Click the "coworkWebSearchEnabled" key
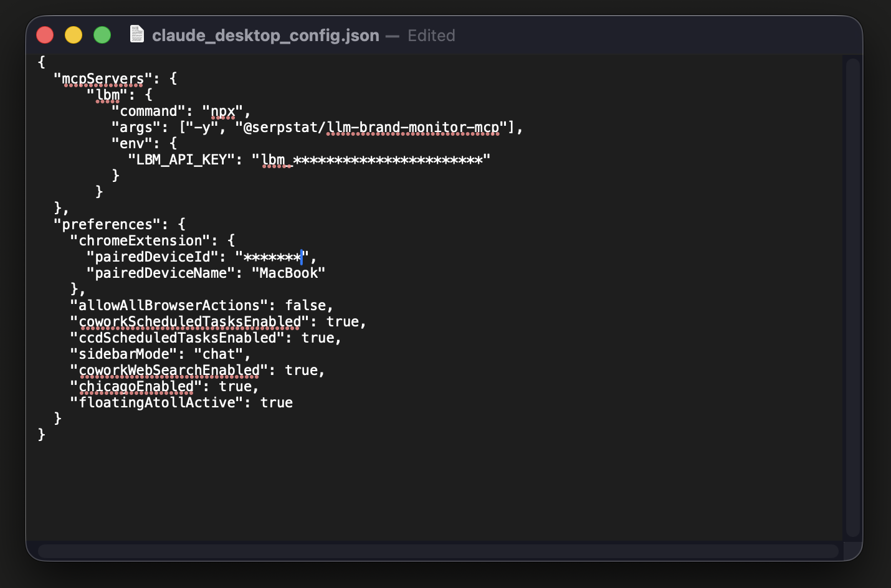 169,370
